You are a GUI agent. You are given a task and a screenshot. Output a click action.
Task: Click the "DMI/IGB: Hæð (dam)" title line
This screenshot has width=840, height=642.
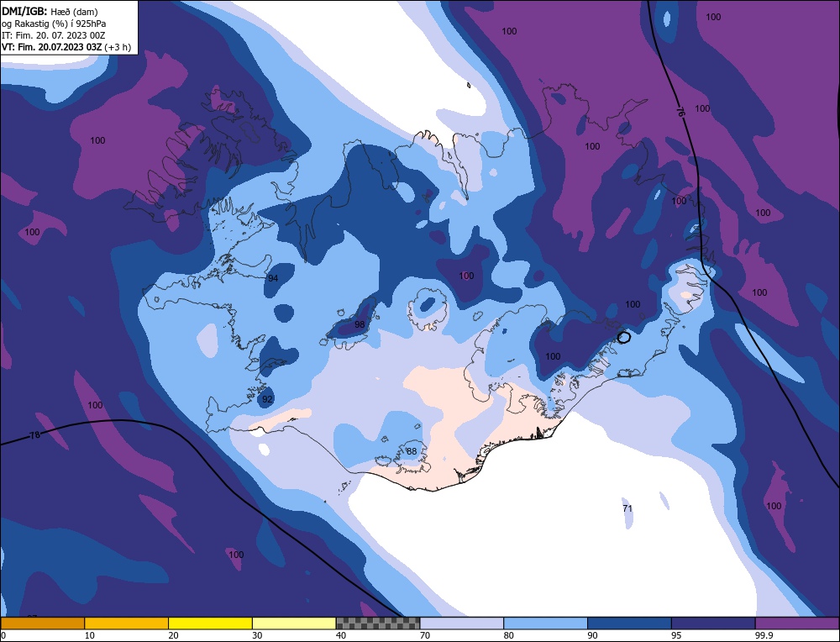tap(50, 11)
